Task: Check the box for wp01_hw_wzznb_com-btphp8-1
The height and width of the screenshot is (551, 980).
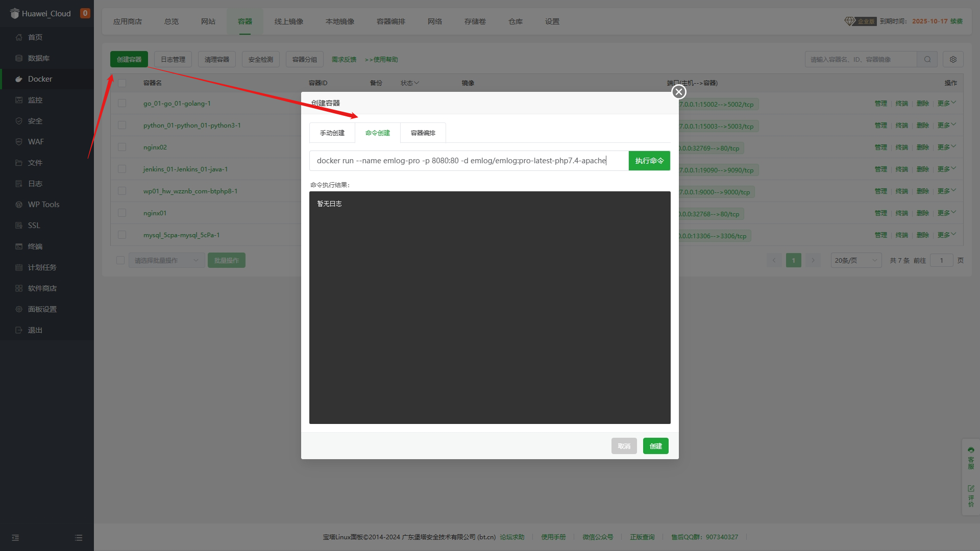Action: 122,191
